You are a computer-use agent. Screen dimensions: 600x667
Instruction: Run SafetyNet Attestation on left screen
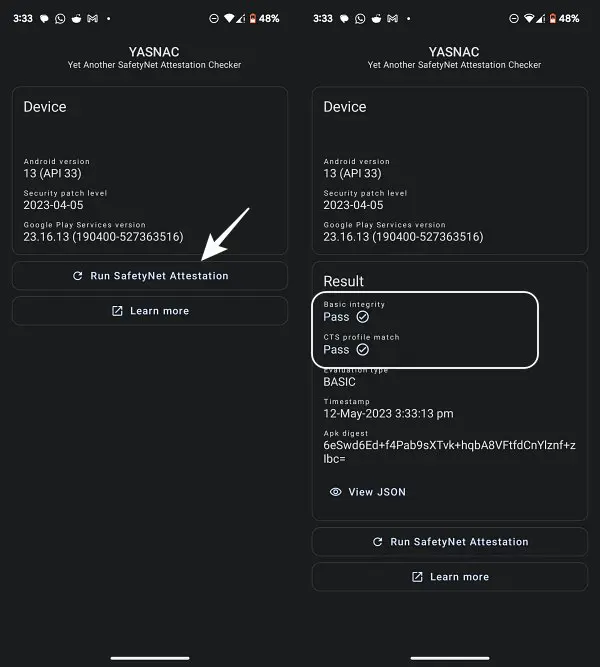[150, 276]
